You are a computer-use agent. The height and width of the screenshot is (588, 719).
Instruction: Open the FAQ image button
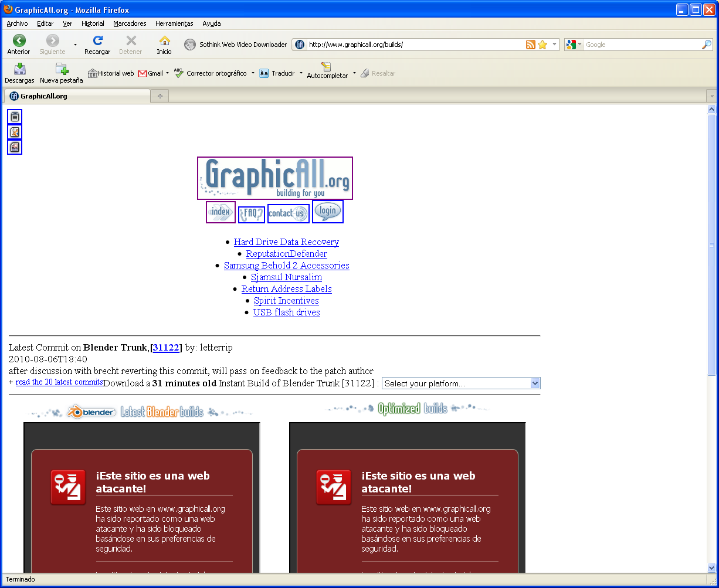[x=252, y=214]
